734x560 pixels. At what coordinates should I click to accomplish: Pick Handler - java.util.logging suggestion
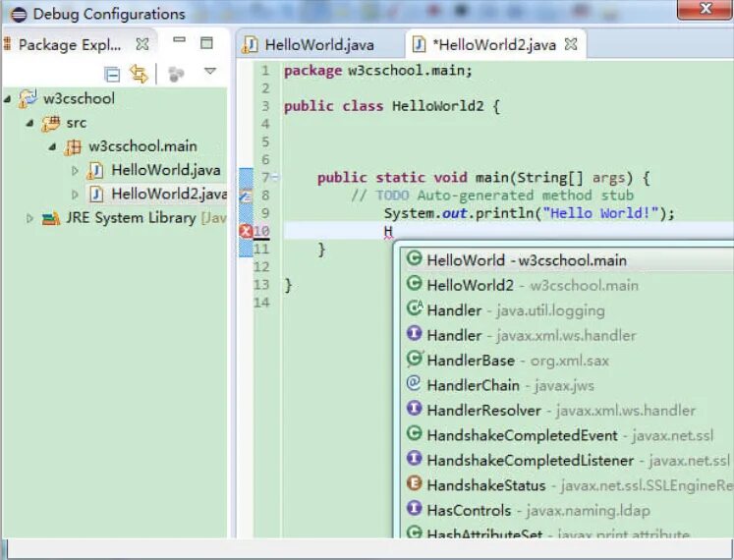pos(566,310)
